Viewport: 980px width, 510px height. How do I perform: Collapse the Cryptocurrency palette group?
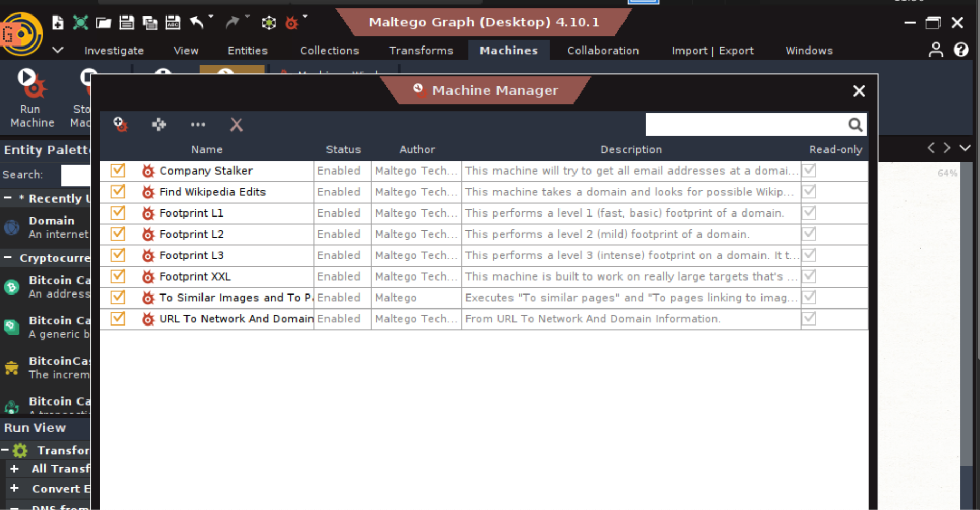8,257
